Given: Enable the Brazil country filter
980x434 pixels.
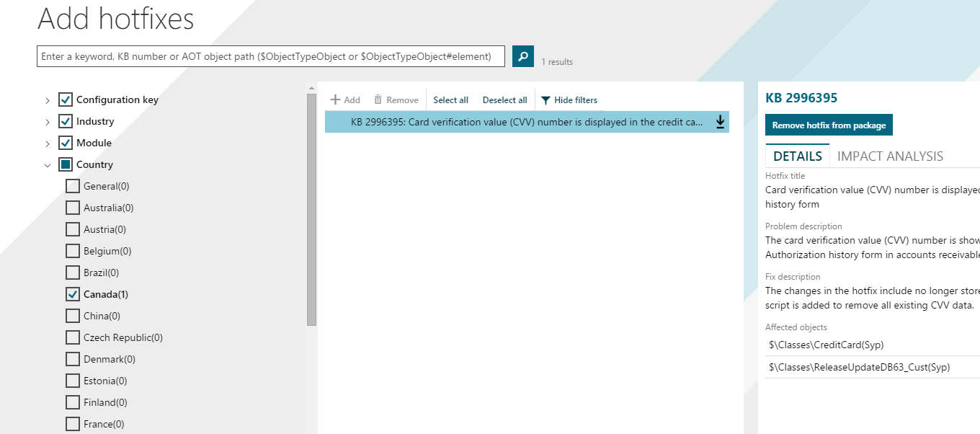Looking at the screenshot, I should tap(73, 273).
